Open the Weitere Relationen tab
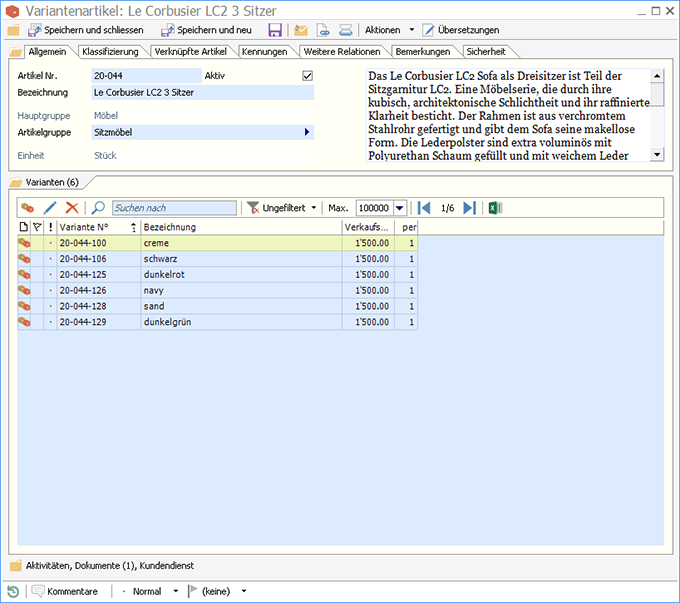Image resolution: width=680 pixels, height=603 pixels. 342,52
